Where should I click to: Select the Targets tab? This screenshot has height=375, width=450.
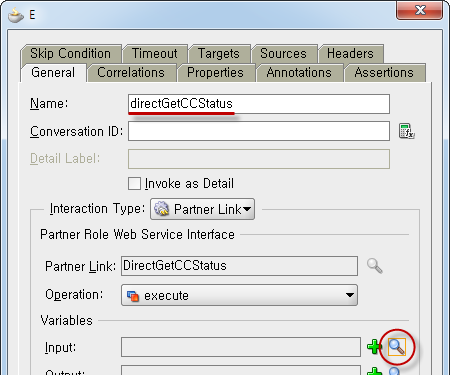tap(219, 54)
